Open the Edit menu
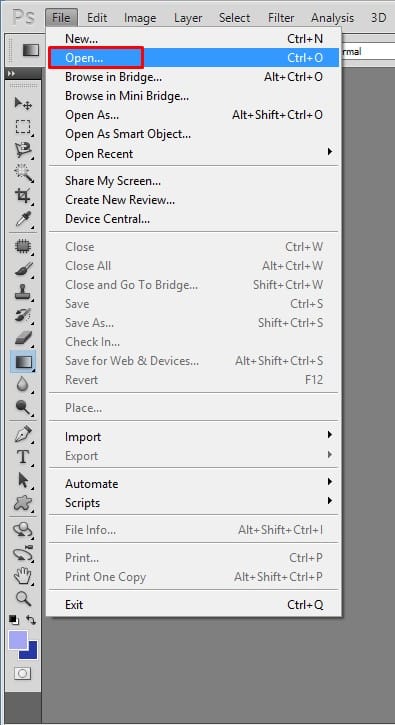This screenshot has width=395, height=725. point(97,18)
